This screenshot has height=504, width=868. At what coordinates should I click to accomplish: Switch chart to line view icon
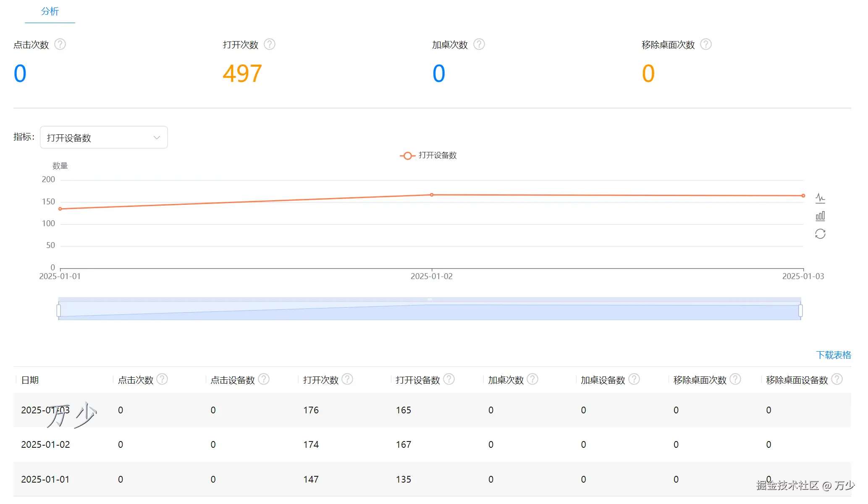[x=820, y=198]
